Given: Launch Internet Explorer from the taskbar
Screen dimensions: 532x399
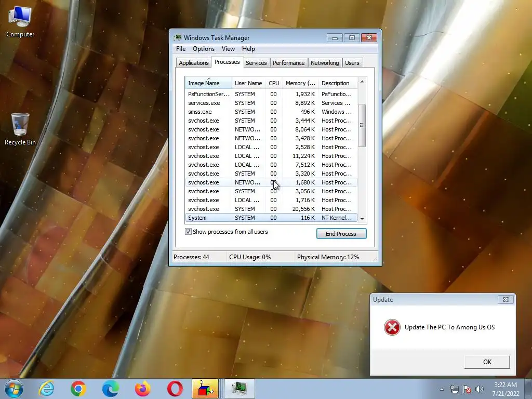Looking at the screenshot, I should [x=46, y=389].
